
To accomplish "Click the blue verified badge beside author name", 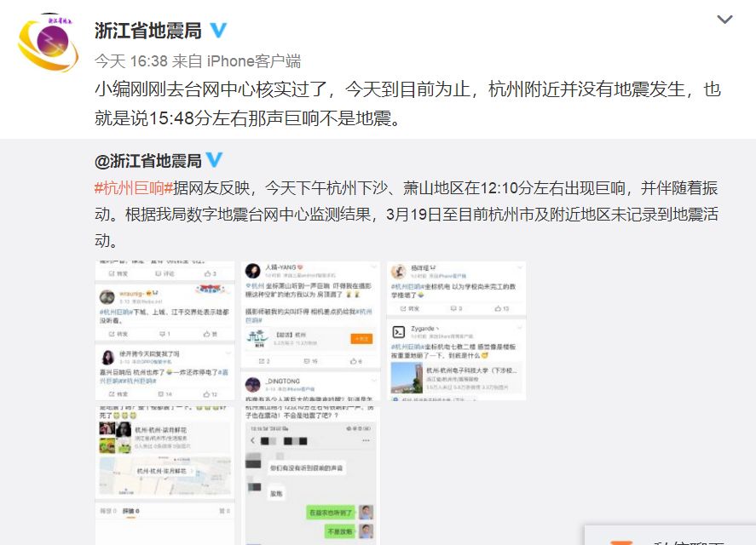I will click(x=218, y=31).
